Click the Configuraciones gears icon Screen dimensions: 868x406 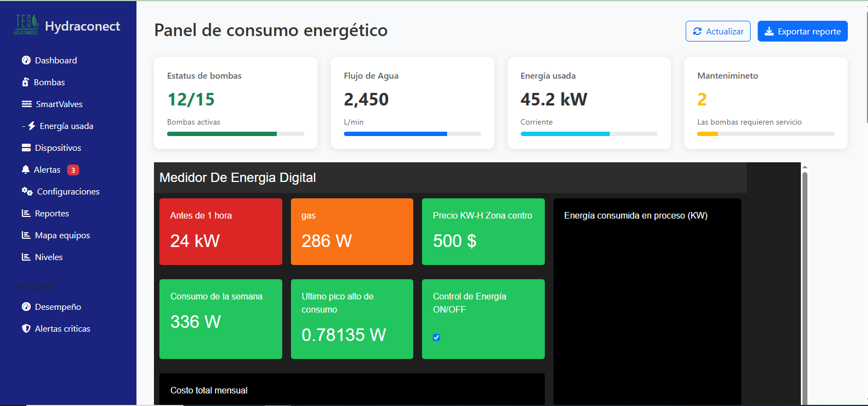click(27, 191)
